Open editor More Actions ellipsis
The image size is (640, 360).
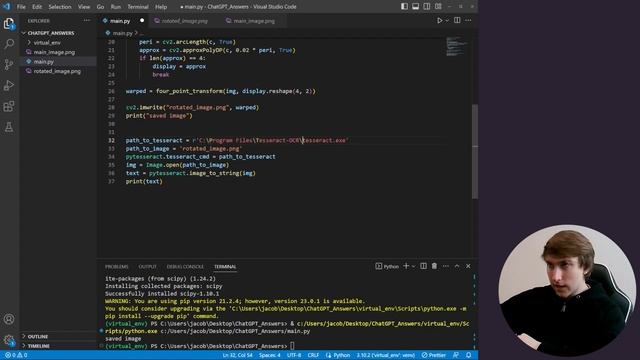tap(468, 20)
